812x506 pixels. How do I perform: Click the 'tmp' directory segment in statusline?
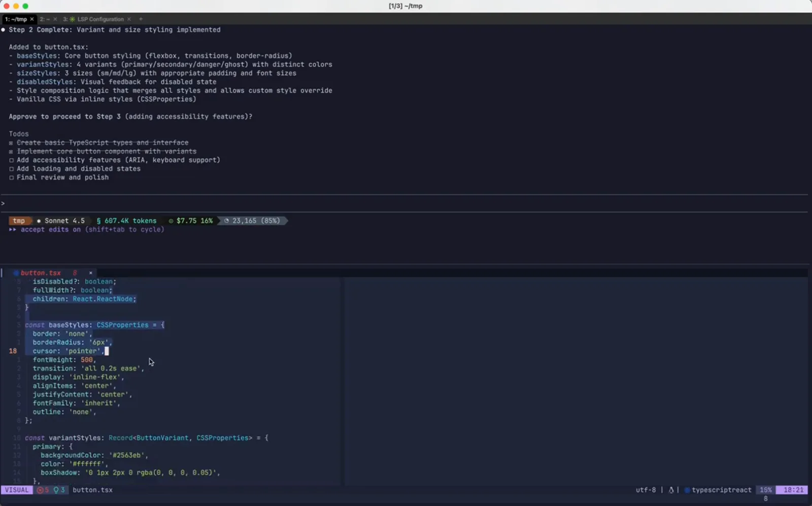tap(19, 221)
